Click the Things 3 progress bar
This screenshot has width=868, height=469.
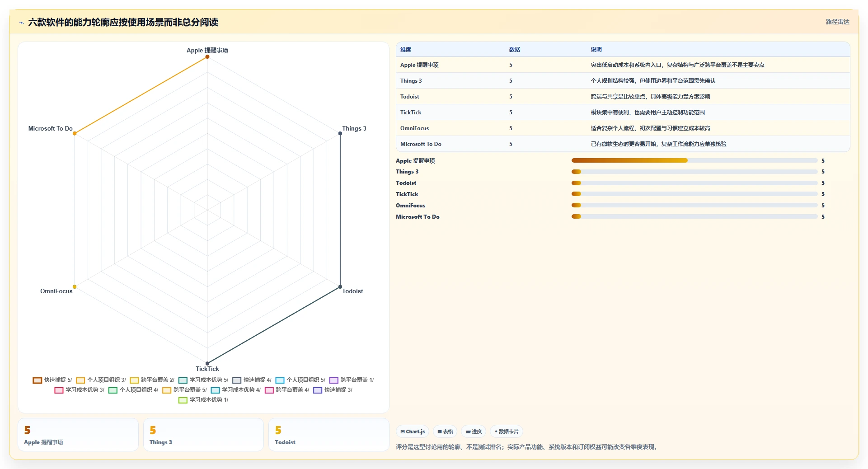[x=694, y=172]
